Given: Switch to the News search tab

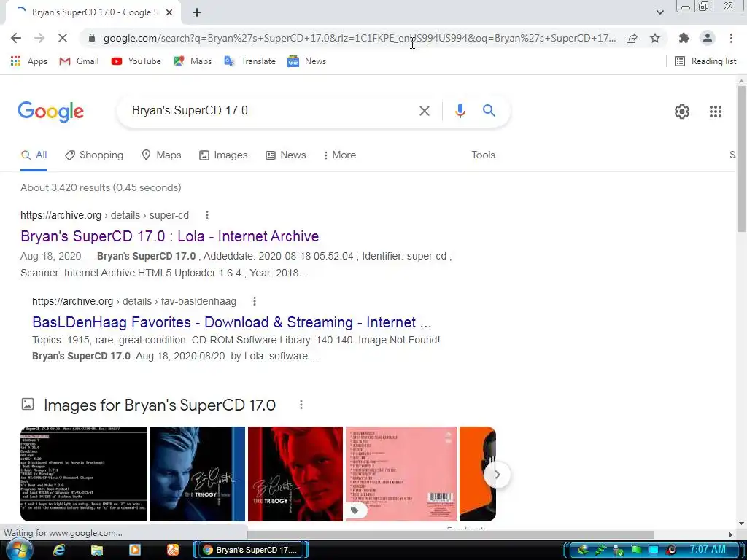Looking at the screenshot, I should [286, 155].
